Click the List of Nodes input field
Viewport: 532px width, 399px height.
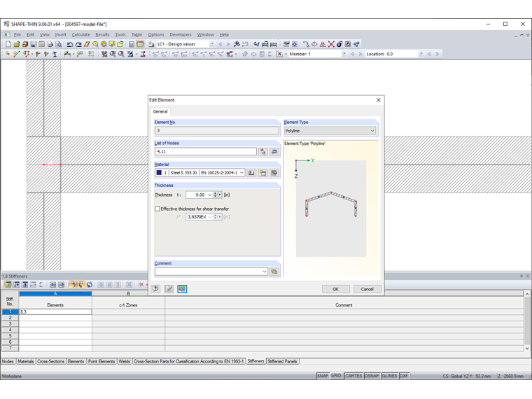[x=206, y=152]
